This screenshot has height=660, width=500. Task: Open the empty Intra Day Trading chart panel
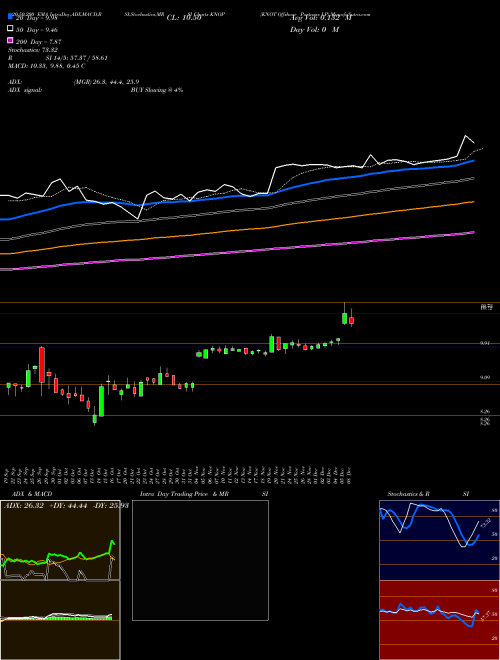pyautogui.click(x=200, y=560)
